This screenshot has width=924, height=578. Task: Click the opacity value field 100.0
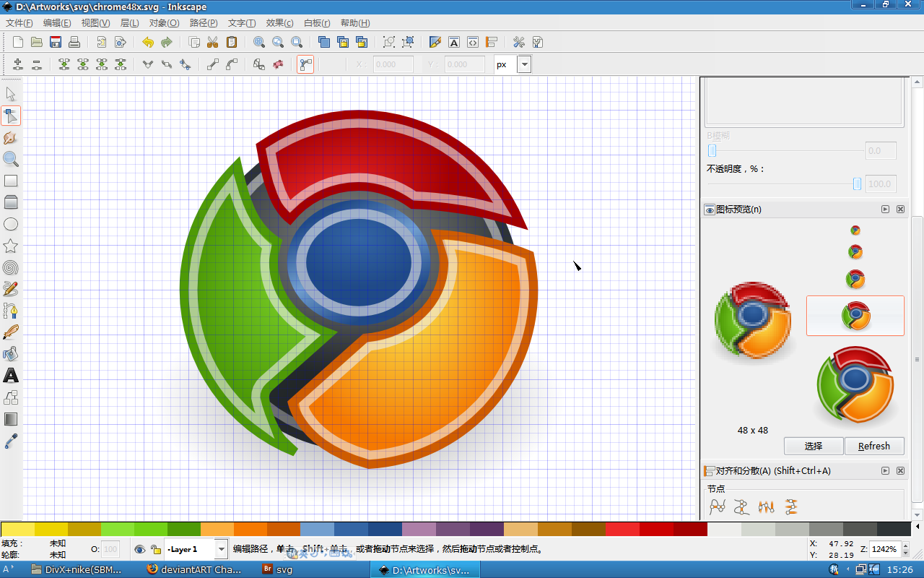tap(881, 184)
